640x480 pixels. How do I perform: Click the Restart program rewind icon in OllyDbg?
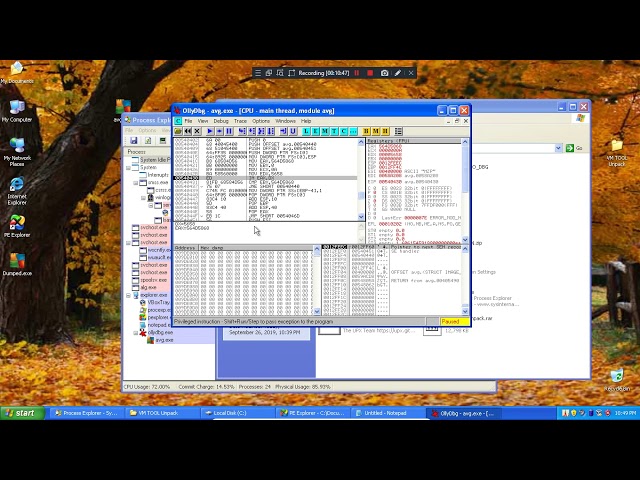[187, 131]
